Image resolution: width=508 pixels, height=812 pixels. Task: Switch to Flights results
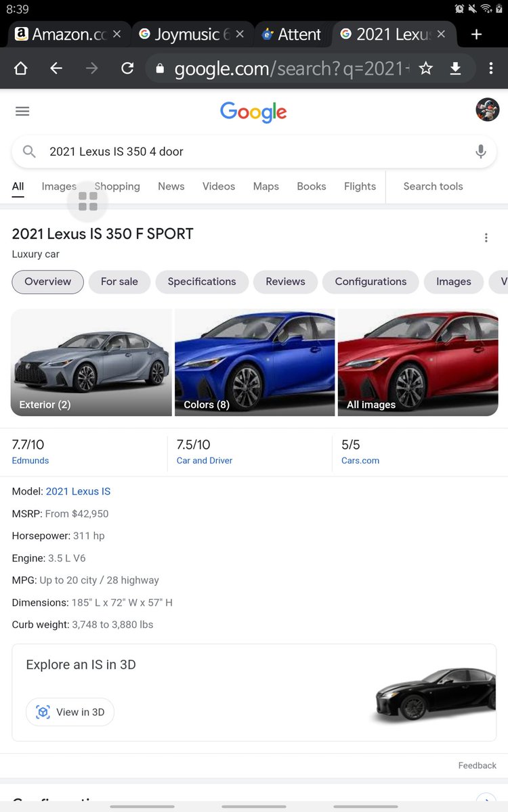pyautogui.click(x=360, y=186)
